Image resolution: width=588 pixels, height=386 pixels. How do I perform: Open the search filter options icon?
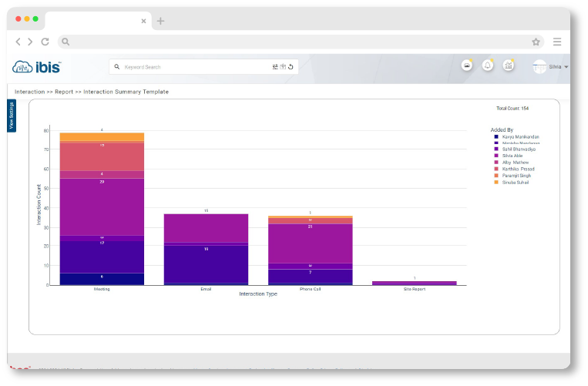(x=275, y=67)
